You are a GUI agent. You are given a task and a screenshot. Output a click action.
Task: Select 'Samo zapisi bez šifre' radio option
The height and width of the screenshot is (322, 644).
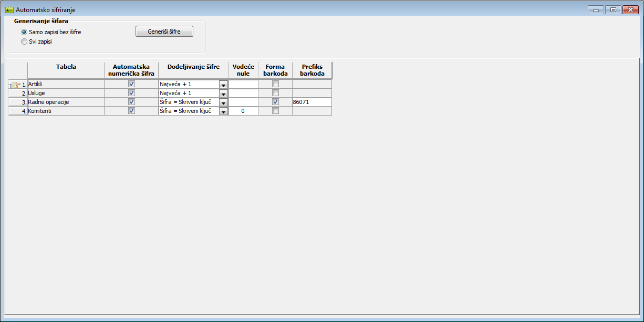click(x=24, y=32)
